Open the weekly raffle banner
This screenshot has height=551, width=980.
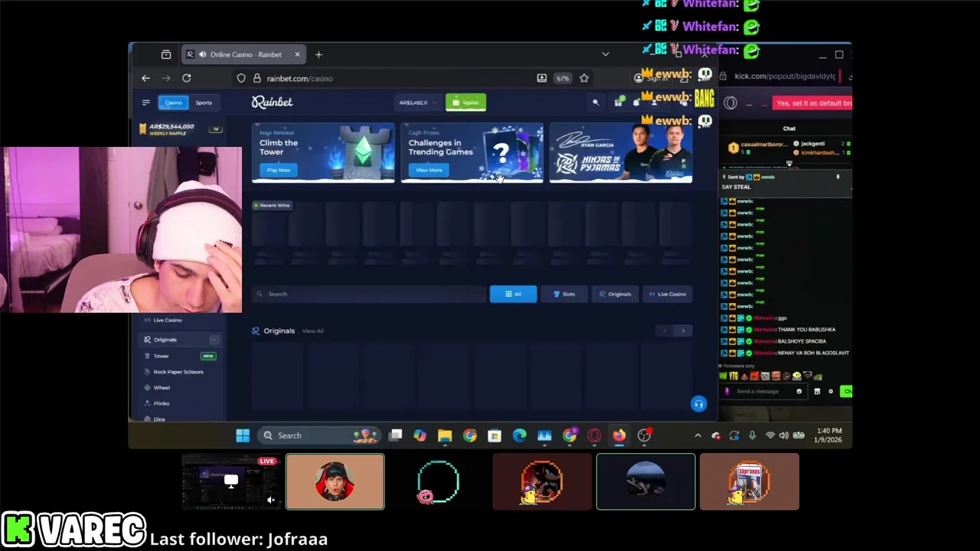click(x=180, y=129)
